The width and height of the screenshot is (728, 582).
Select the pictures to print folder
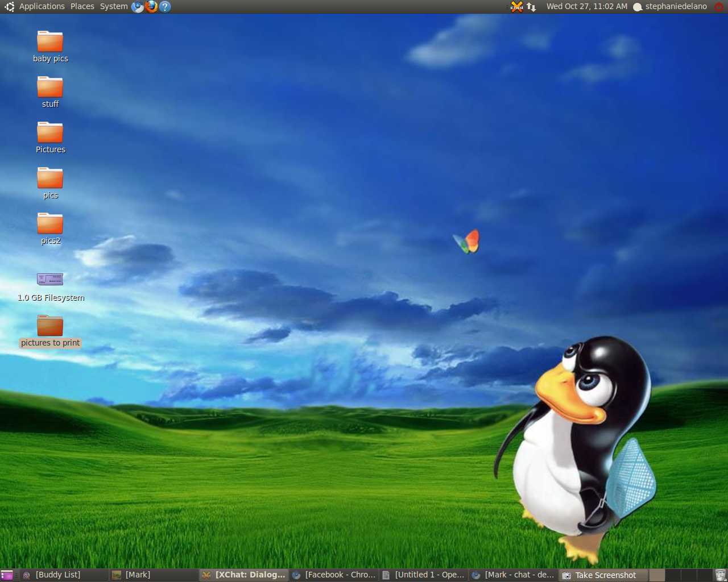tap(50, 326)
